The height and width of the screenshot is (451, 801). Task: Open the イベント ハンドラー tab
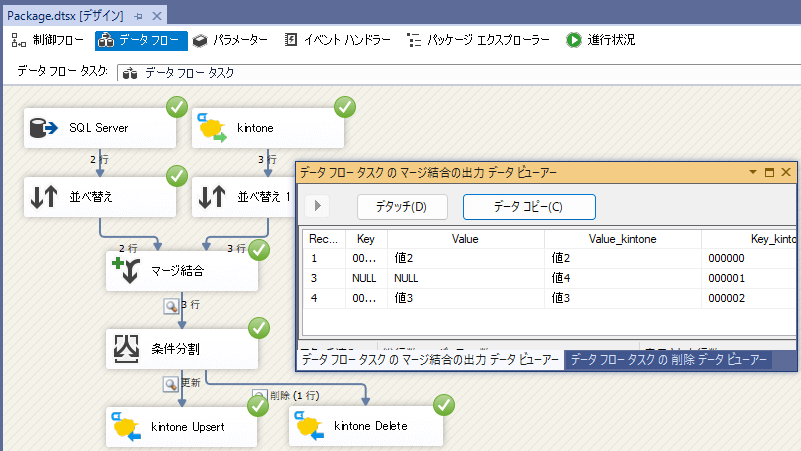click(337, 40)
